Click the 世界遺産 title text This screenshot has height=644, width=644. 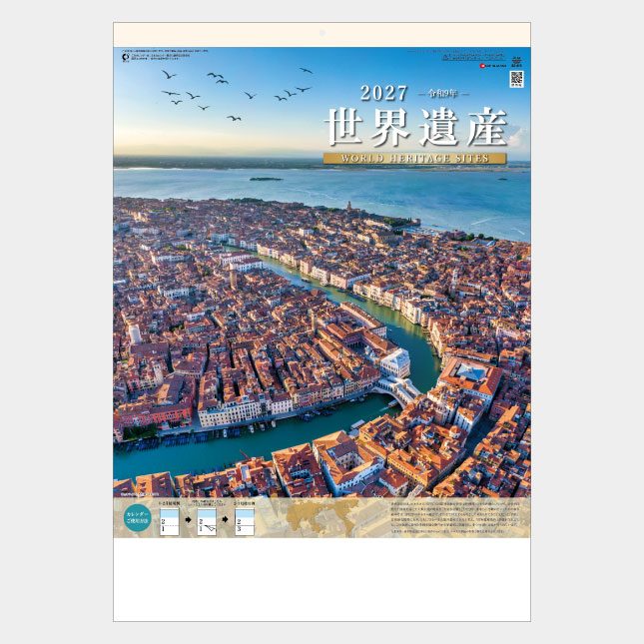414,127
